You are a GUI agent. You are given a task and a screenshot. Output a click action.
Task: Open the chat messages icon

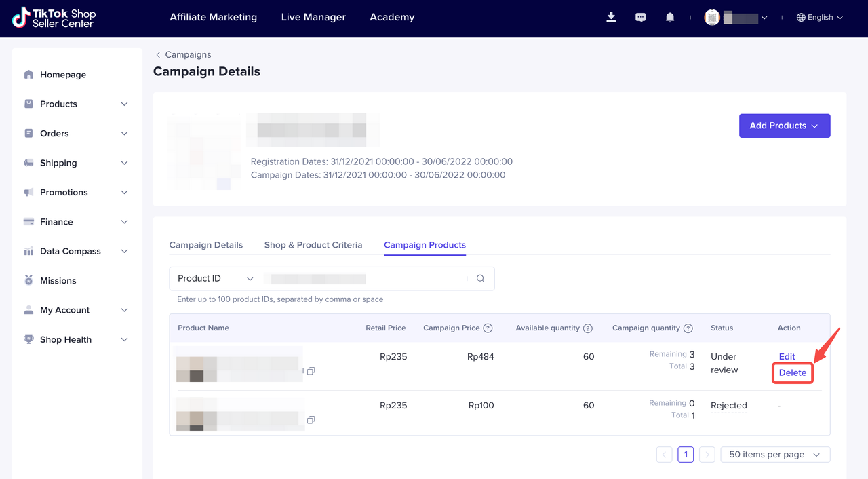tap(640, 18)
